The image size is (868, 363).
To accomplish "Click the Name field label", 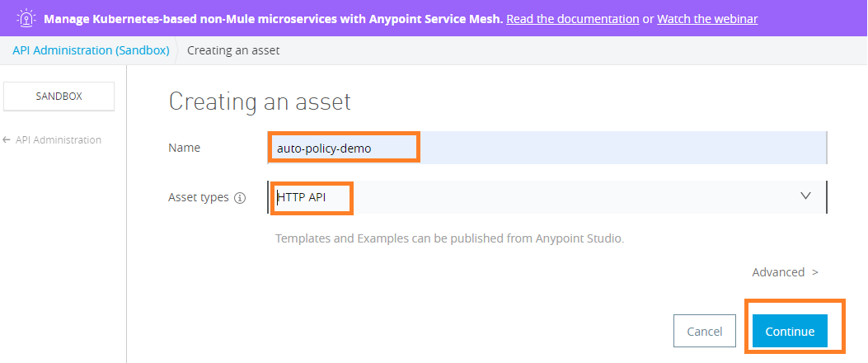I will tap(185, 148).
